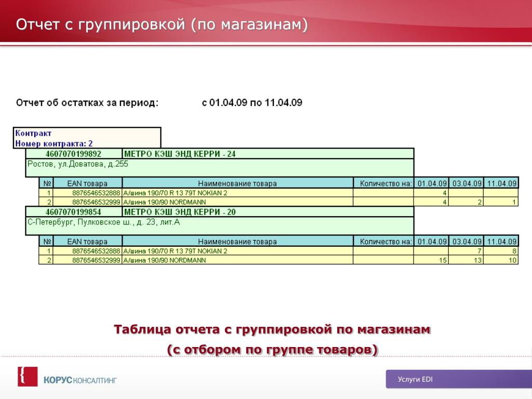Screen dimensions: 532x399
Task: Click the text Отчет об остатках за период:
Action: [x=87, y=102]
